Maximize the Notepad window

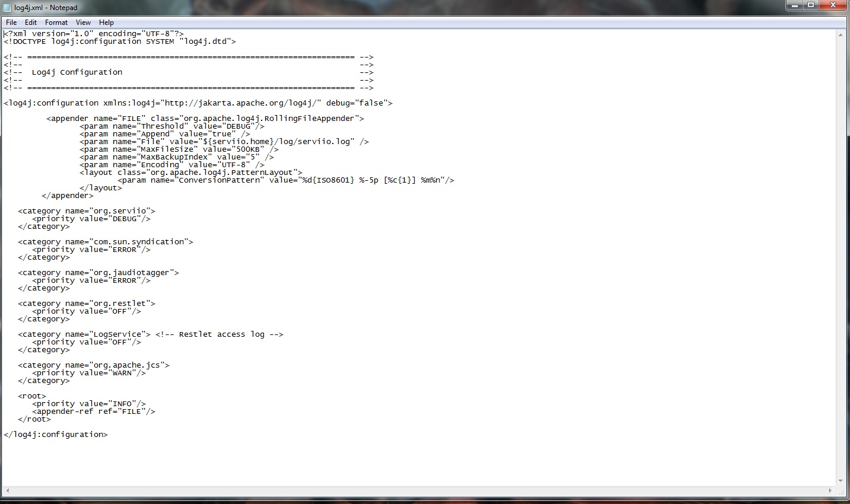tap(811, 5)
